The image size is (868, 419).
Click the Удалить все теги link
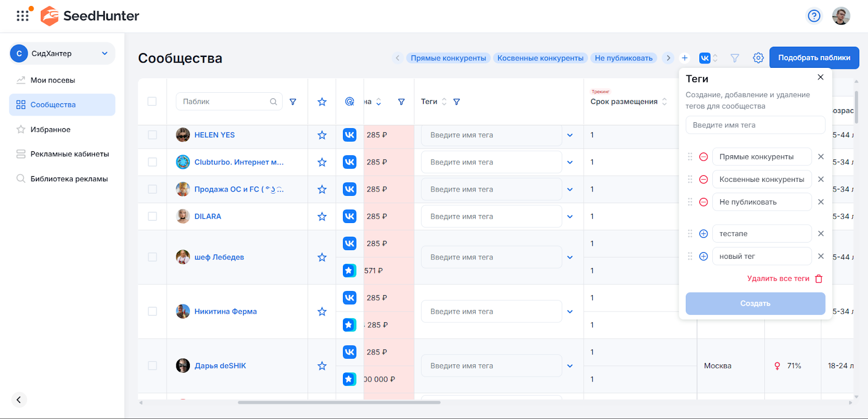[x=778, y=278]
